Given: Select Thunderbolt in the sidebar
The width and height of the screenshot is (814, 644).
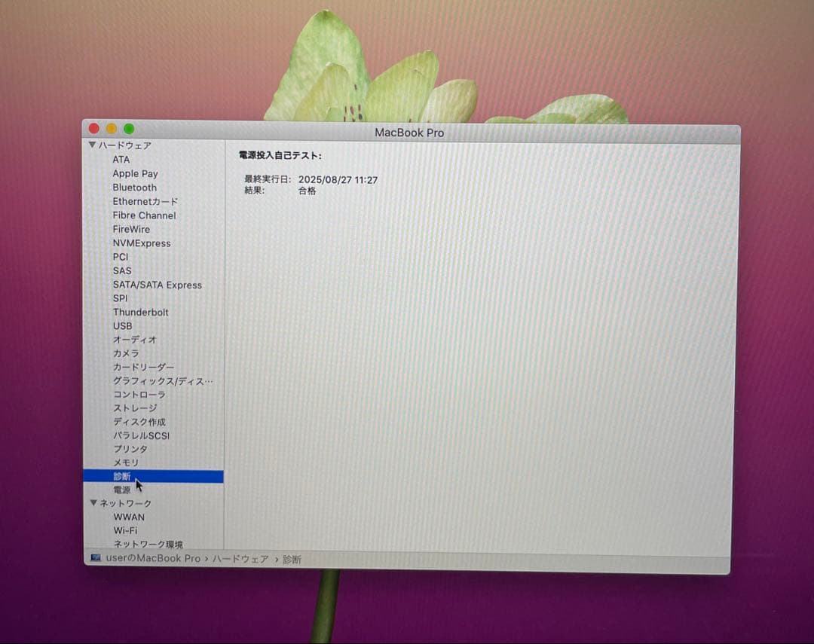Looking at the screenshot, I should click(141, 312).
